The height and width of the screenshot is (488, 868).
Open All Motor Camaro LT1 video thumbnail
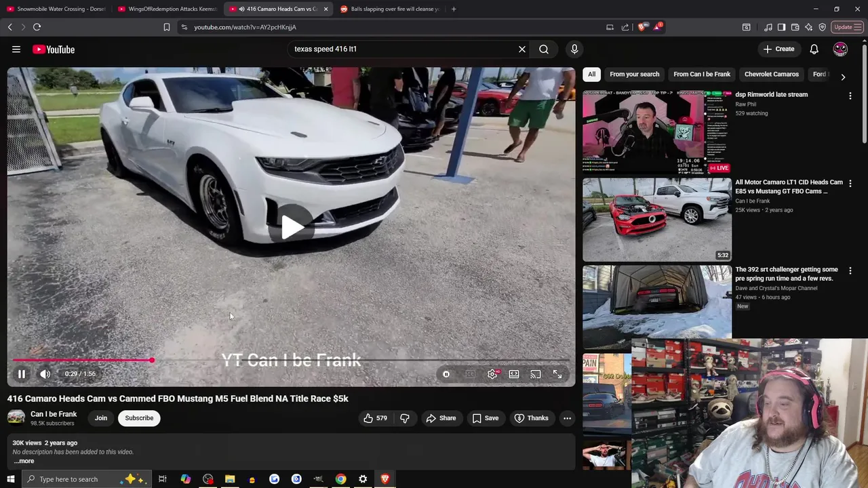click(657, 220)
